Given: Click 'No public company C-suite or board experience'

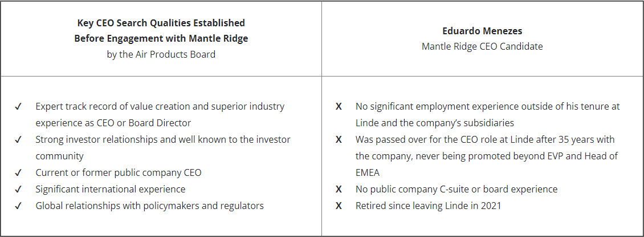Looking at the screenshot, I should click(x=456, y=189).
